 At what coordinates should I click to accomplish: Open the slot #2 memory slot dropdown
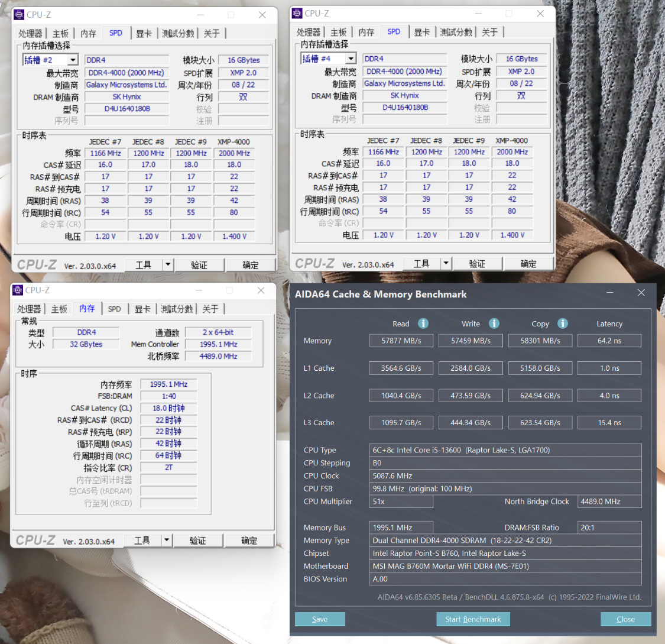click(x=73, y=60)
